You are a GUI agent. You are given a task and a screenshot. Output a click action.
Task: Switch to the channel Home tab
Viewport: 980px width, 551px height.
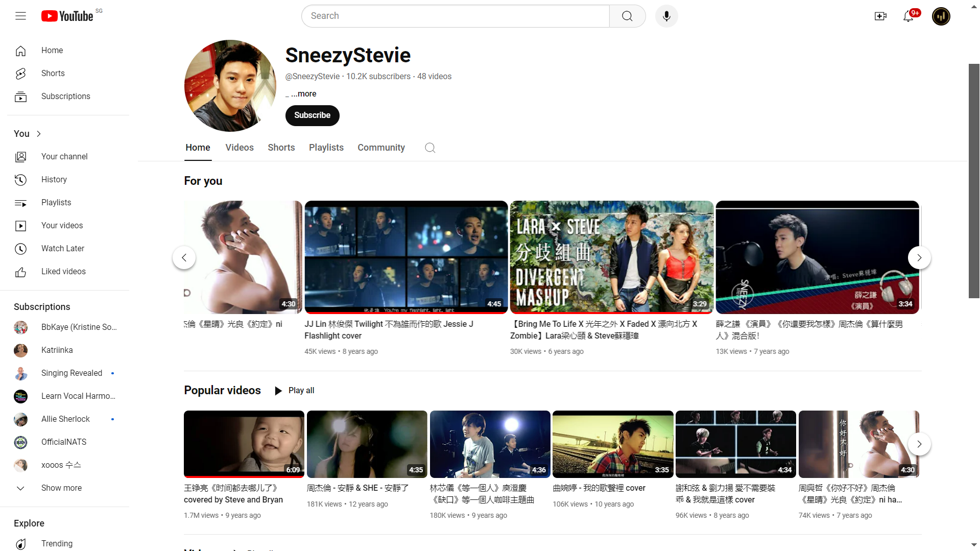pyautogui.click(x=198, y=148)
